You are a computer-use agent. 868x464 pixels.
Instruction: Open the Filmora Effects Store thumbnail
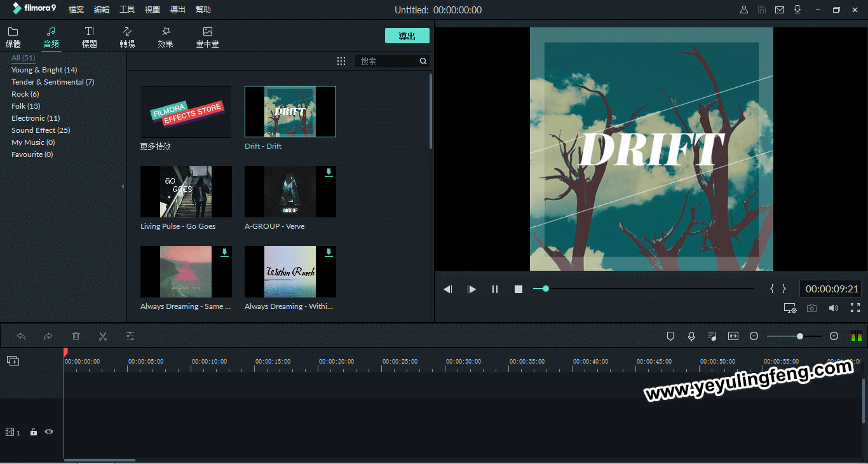[186, 112]
